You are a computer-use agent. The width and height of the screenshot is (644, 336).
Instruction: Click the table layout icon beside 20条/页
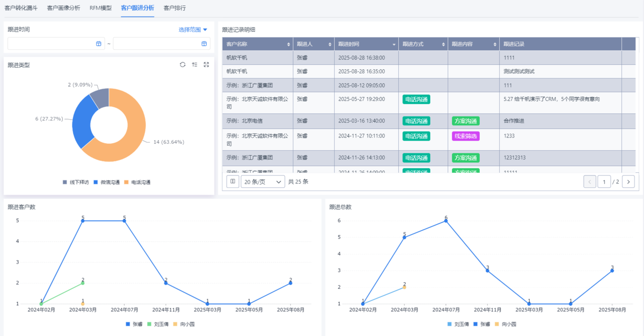[232, 182]
